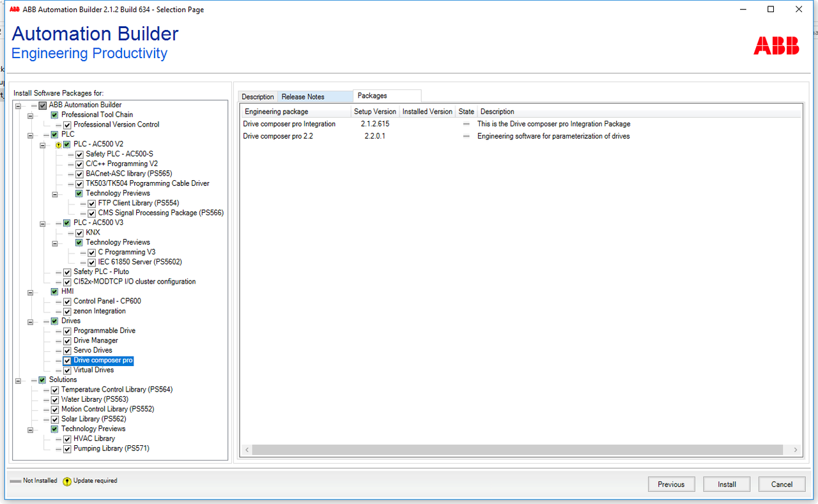Uncheck Safety PLC - AC500-S
Viewport: 818px width, 504px height.
pos(79,154)
